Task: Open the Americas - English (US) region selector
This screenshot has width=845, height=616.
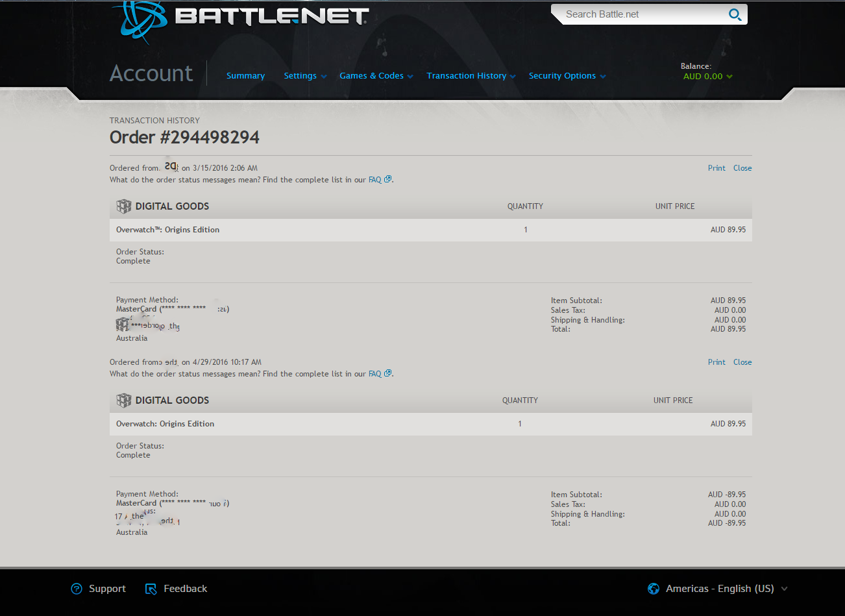Action: pyautogui.click(x=726, y=589)
